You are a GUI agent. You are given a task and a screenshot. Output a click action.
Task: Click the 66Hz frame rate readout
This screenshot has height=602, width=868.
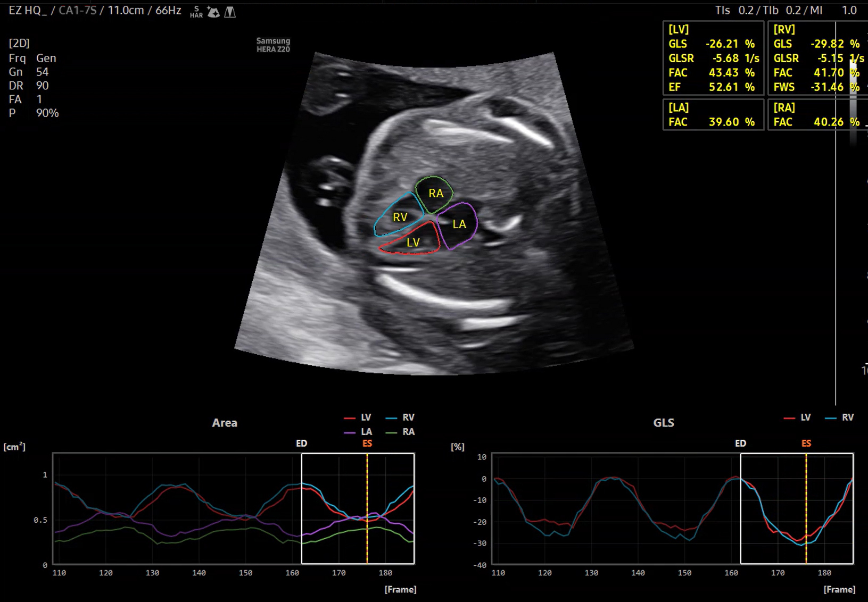click(x=168, y=11)
